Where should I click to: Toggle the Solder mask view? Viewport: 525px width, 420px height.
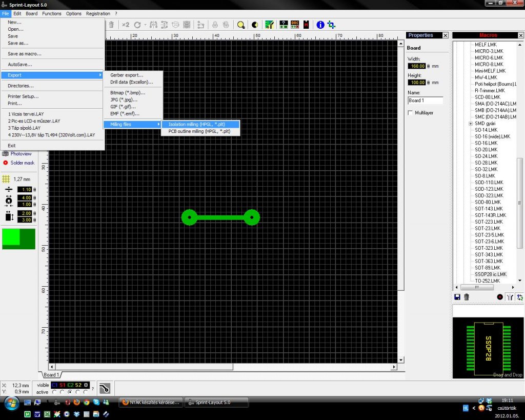click(22, 163)
